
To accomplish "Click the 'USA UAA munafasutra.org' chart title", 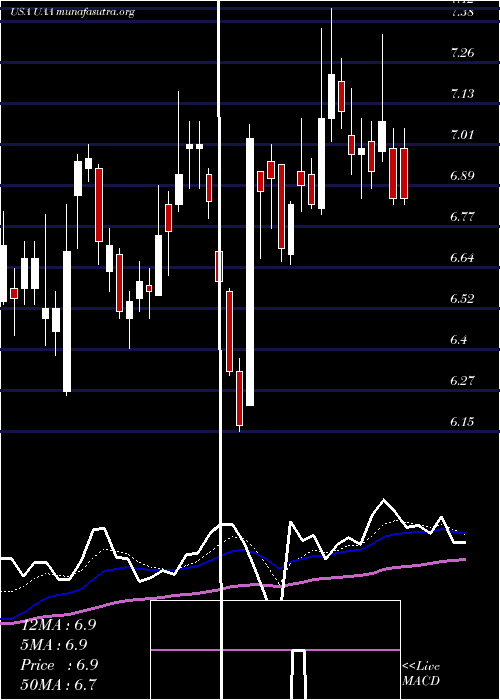I will point(72,12).
